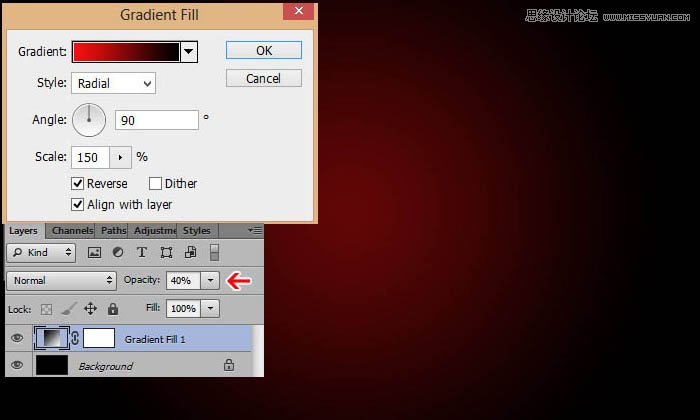This screenshot has width=700, height=420.
Task: Open the Fill slider arrow
Action: [210, 308]
